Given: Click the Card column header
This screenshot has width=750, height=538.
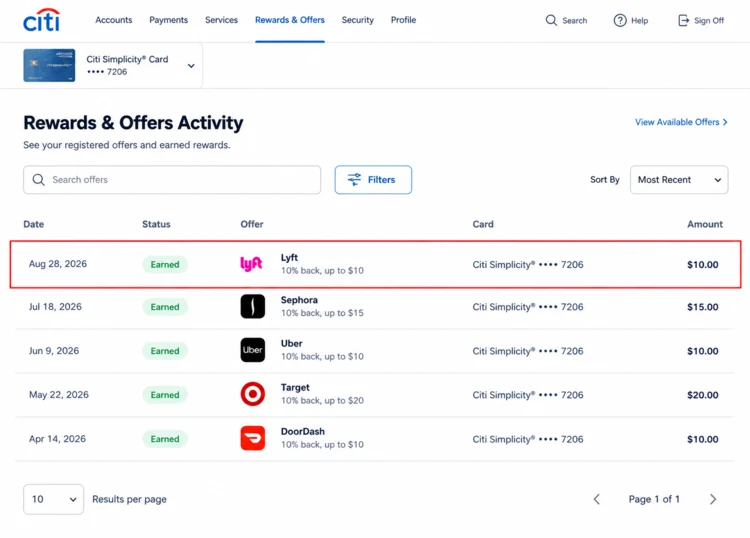Looking at the screenshot, I should coord(483,224).
